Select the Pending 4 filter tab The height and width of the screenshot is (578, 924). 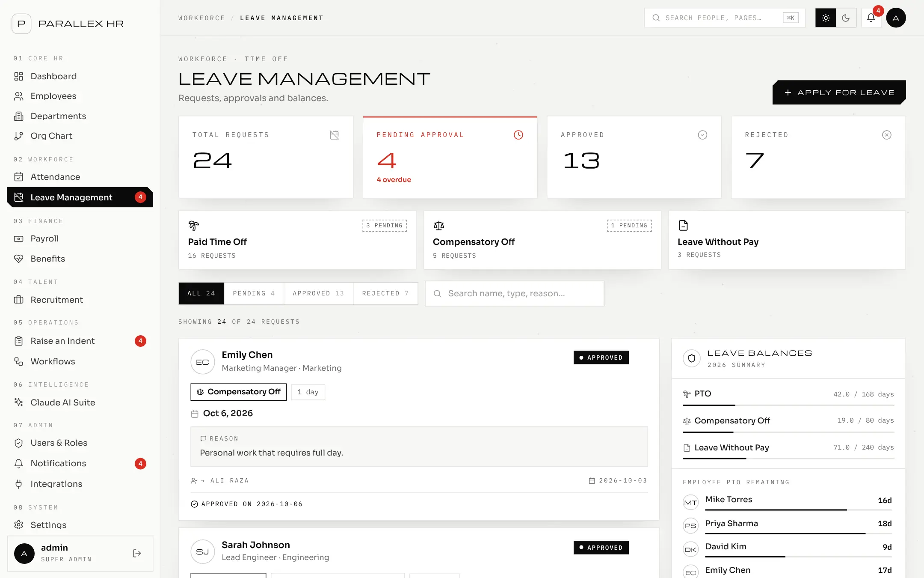pos(254,293)
